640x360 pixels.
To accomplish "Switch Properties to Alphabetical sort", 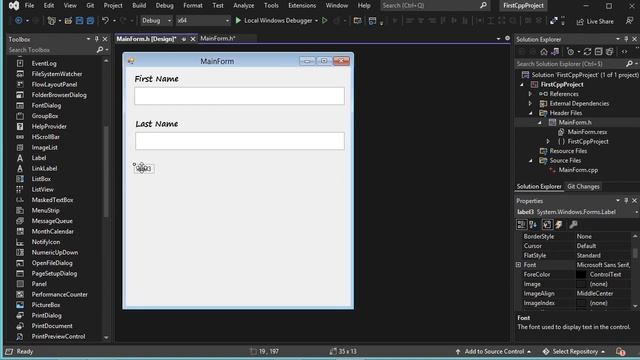I will click(x=533, y=224).
